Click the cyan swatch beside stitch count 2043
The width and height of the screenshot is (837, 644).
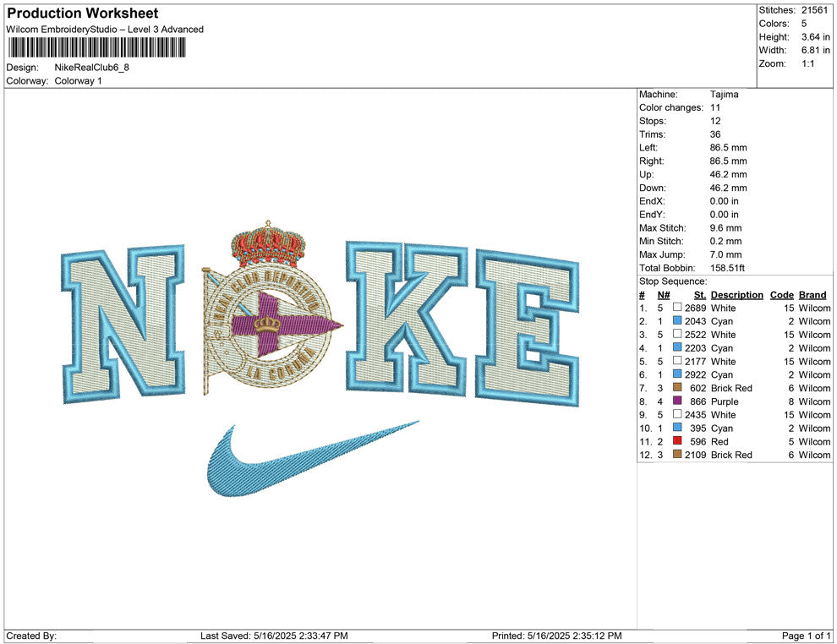tap(677, 320)
